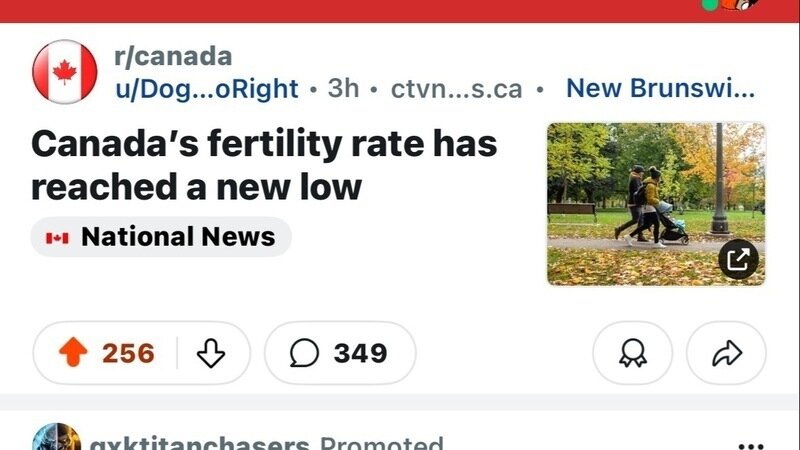Open three-dot menu on promoted post

click(x=749, y=444)
